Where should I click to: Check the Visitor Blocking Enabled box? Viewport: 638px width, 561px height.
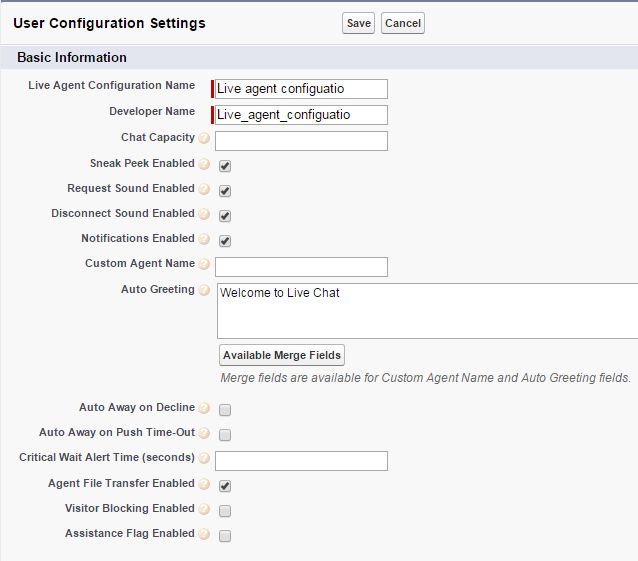point(225,510)
